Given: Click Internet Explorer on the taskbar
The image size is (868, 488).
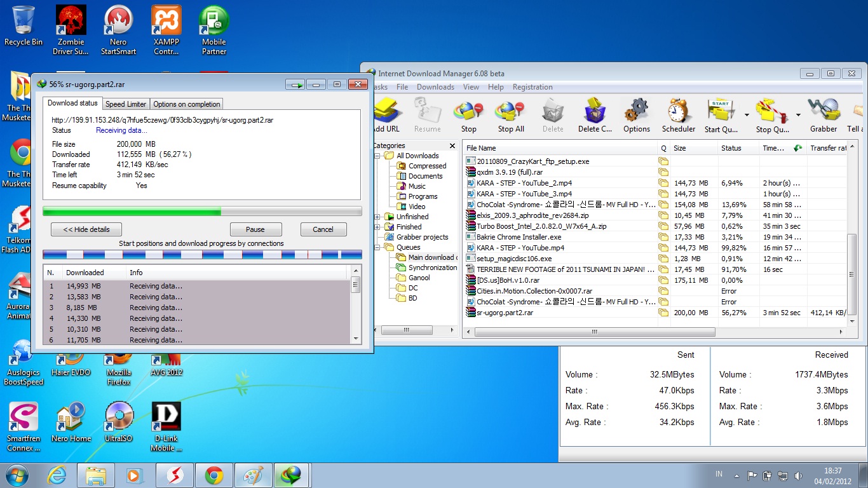Looking at the screenshot, I should coord(57,475).
